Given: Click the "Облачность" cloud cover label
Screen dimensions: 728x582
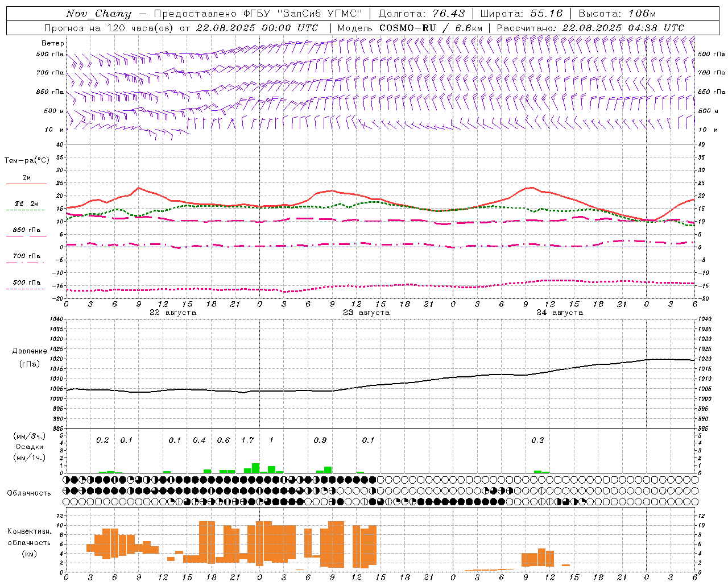Looking at the screenshot, I should click(29, 493).
